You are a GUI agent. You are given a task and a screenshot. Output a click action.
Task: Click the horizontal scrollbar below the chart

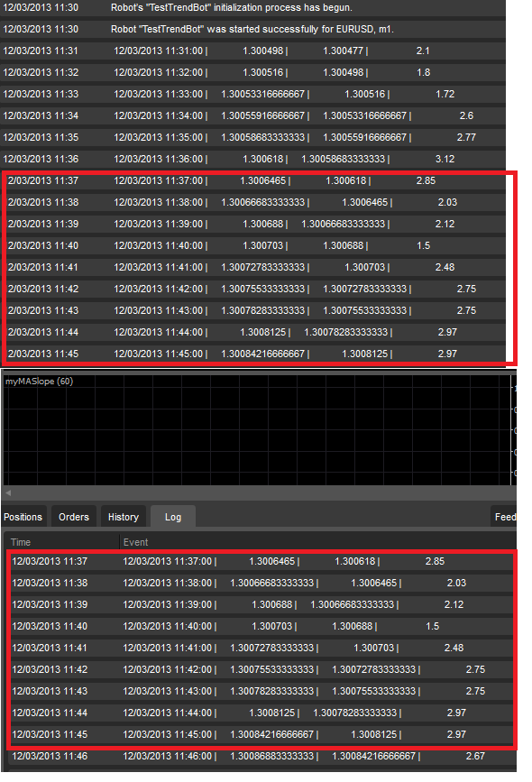click(260, 492)
